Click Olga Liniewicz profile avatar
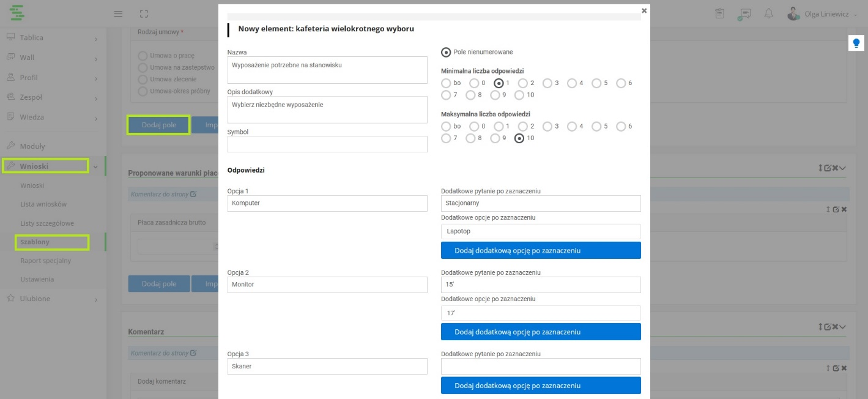The image size is (868, 399). coord(793,13)
